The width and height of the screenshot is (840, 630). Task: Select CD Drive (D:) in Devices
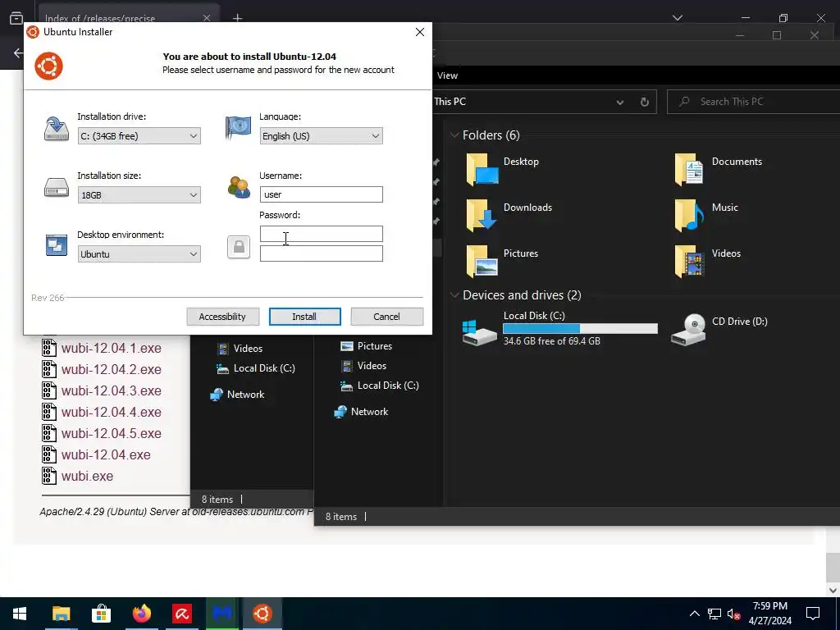719,328
